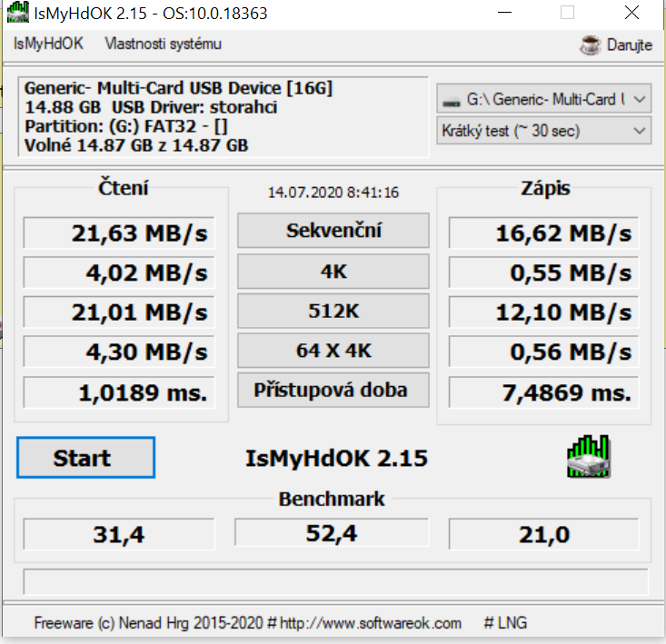Open the softwareok.com link in footer
666x644 pixels.
(371, 623)
